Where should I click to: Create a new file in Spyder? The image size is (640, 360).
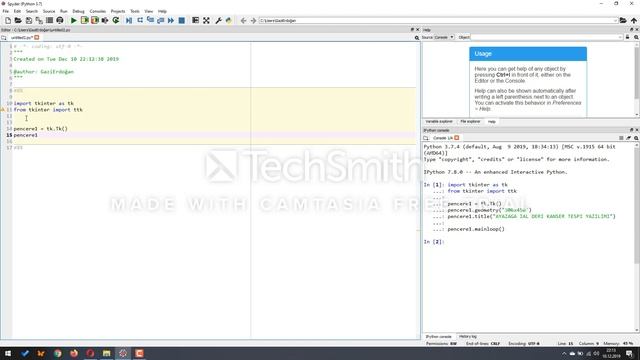[x=8, y=20]
